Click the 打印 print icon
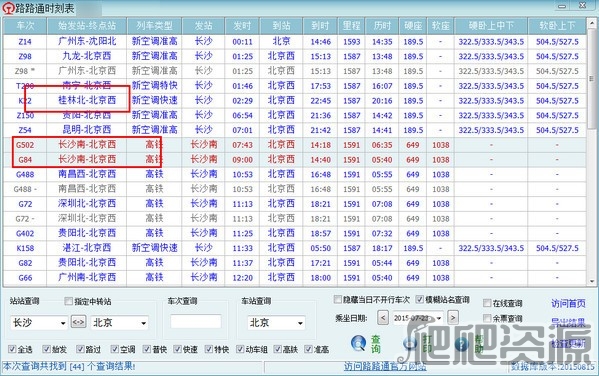The height and width of the screenshot is (376, 599). click(x=410, y=344)
